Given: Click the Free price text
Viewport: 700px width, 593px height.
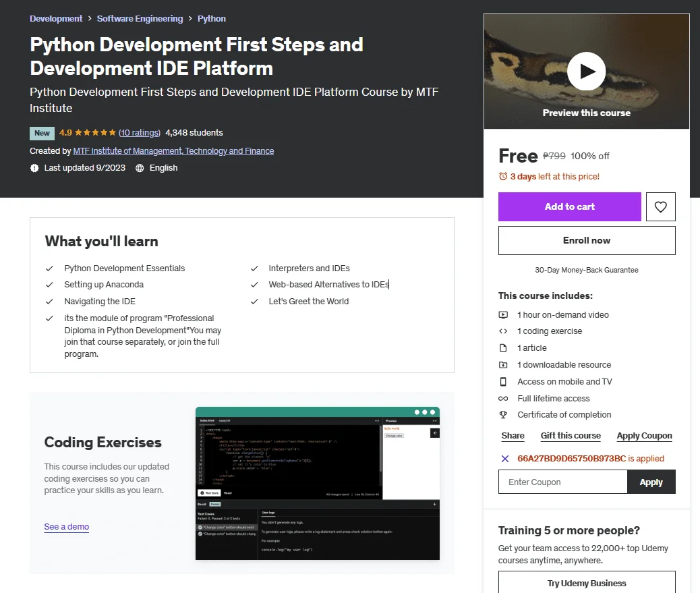Looking at the screenshot, I should (x=518, y=156).
